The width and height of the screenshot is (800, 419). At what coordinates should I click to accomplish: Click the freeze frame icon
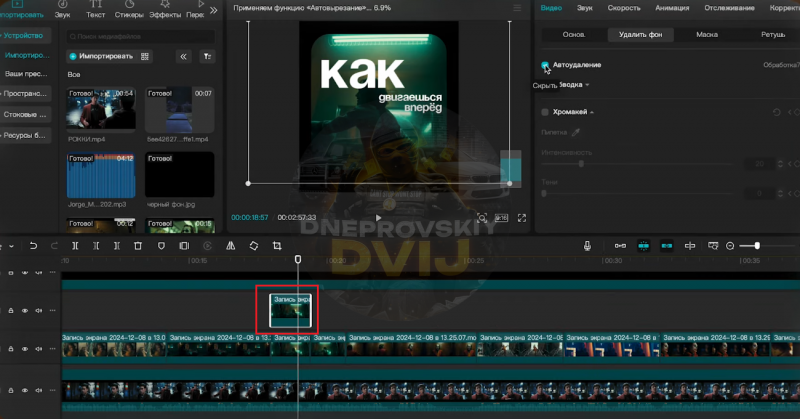[x=184, y=246]
